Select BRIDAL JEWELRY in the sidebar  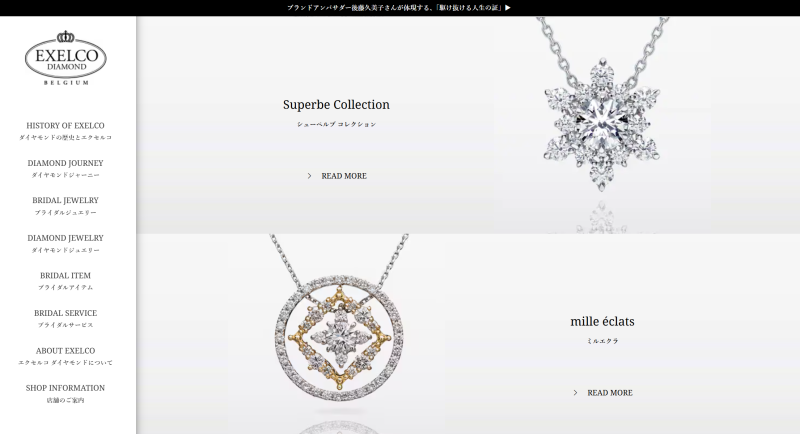coord(65,206)
